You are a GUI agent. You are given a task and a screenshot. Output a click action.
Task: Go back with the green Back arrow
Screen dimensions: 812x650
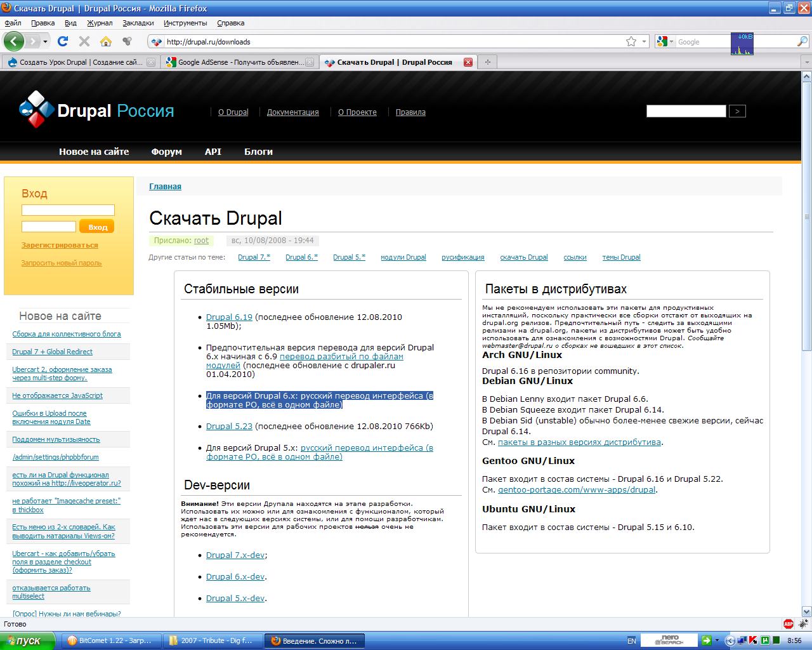pyautogui.click(x=14, y=42)
